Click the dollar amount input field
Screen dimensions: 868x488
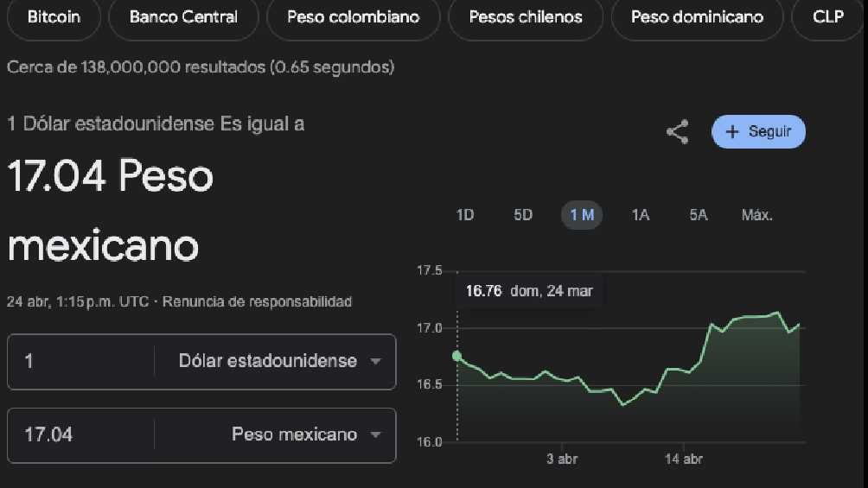coord(82,361)
